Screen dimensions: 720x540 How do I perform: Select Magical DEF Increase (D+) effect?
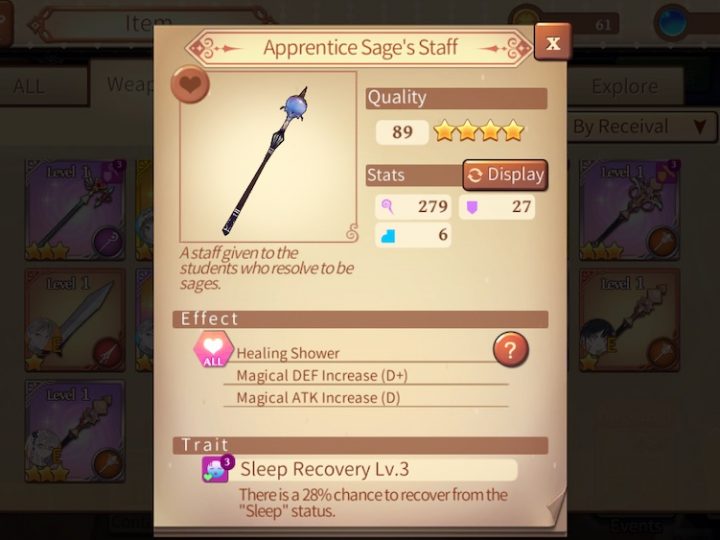(322, 375)
